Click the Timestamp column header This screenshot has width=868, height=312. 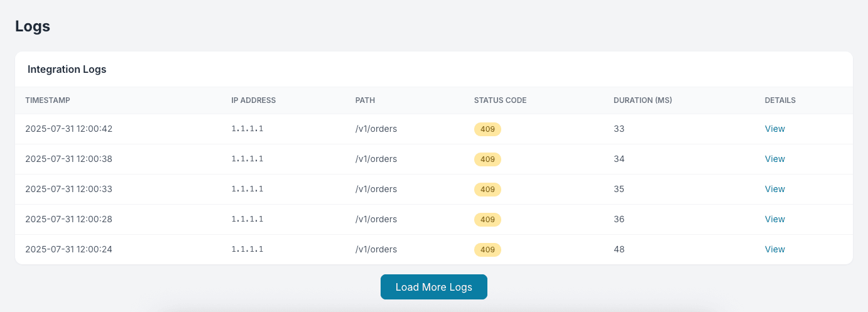point(48,100)
